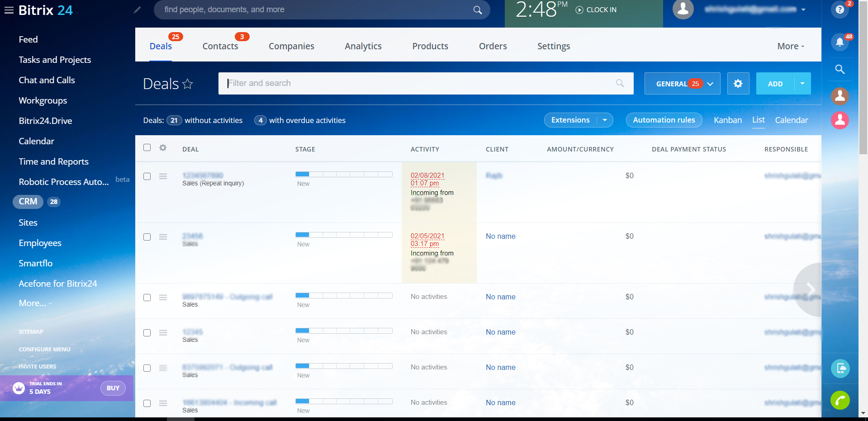Switch to Kanban view

pyautogui.click(x=727, y=120)
